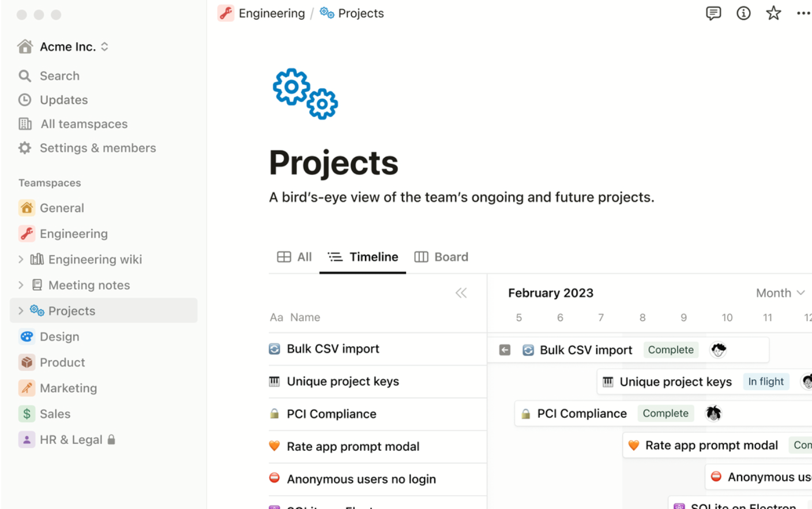The height and width of the screenshot is (509, 812).
Task: Click the General teamspace house icon
Action: click(27, 208)
